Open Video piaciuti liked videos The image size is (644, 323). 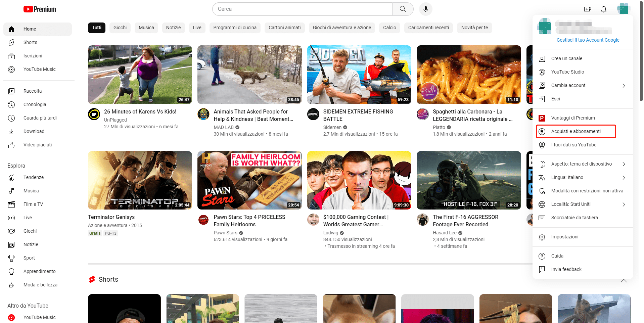tap(38, 145)
